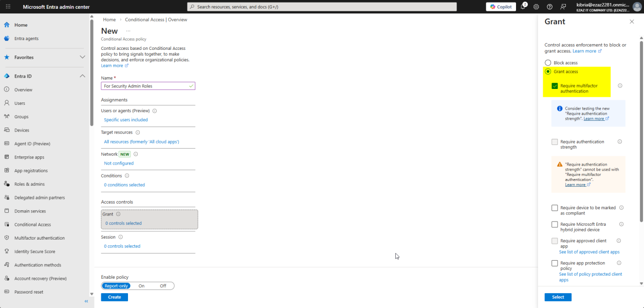
Task: Open settings gear in top bar
Action: coord(536,7)
